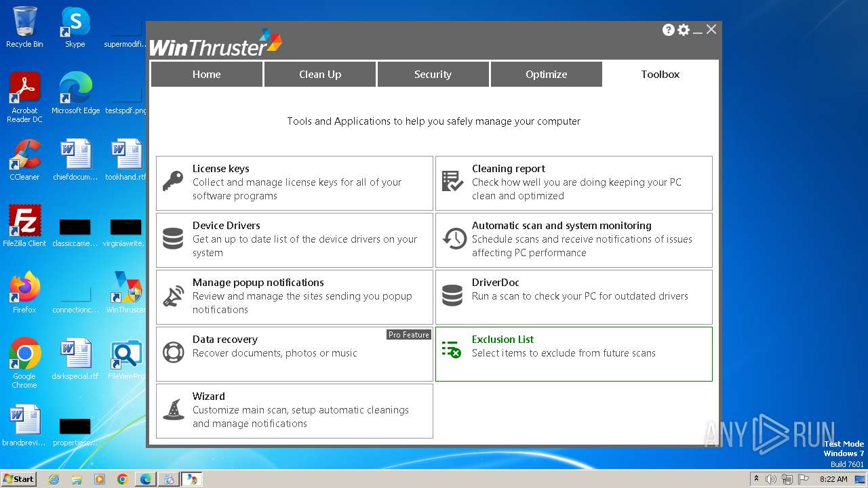Click Action Center flag tray icon

point(804,479)
